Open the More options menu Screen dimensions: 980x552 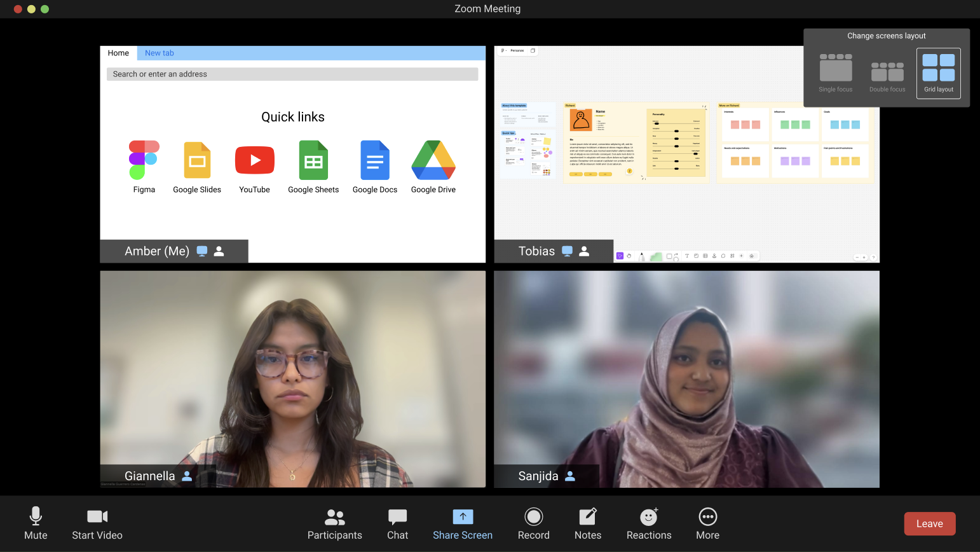tap(707, 523)
